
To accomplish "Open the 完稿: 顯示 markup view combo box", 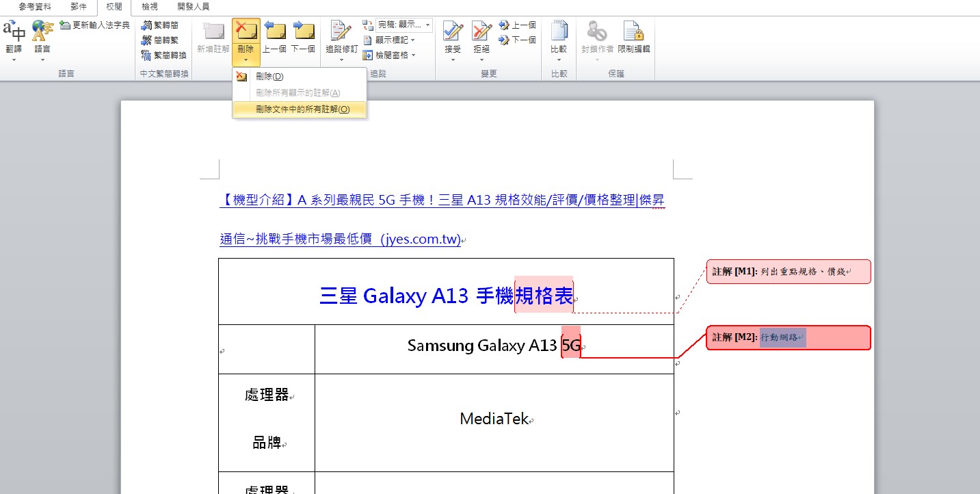I will pos(404,25).
